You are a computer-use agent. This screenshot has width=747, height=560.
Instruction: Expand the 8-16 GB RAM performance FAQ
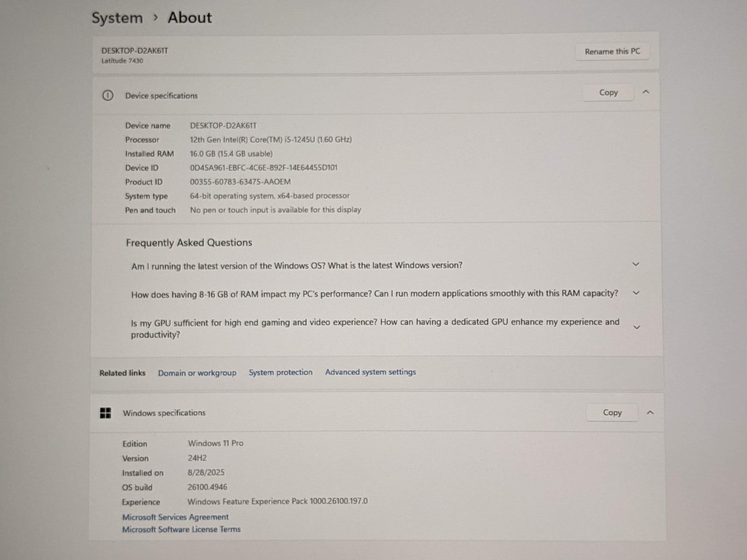[635, 293]
